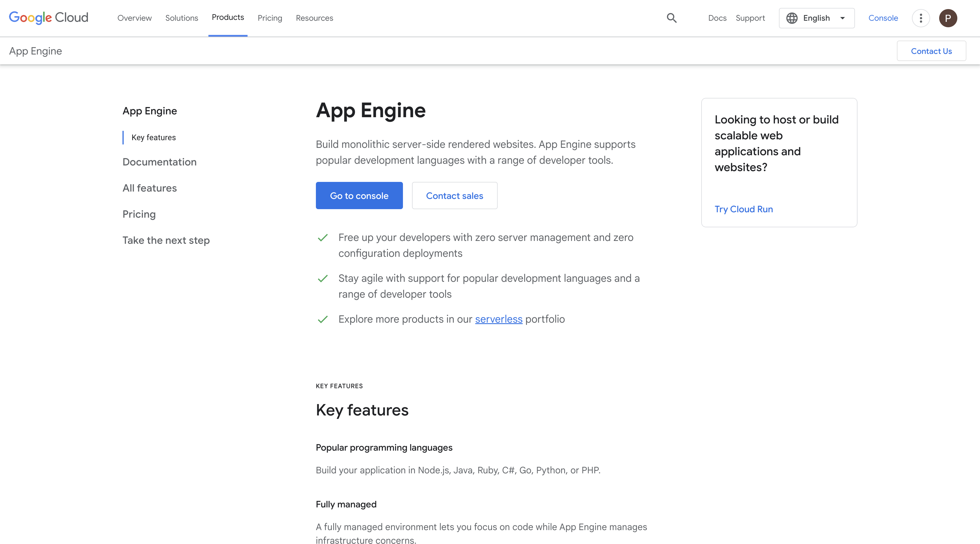The width and height of the screenshot is (980, 544).
Task: Jump to Documentation in side navigation
Action: [159, 162]
